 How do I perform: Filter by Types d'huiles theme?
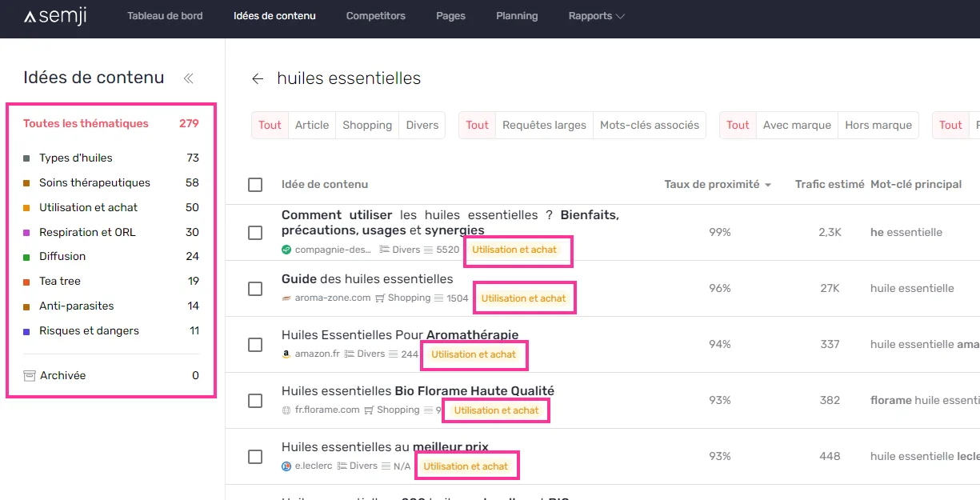point(111,158)
